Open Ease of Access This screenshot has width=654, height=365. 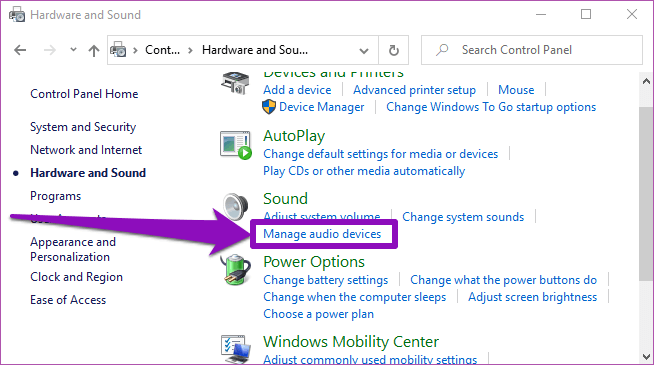coord(68,300)
